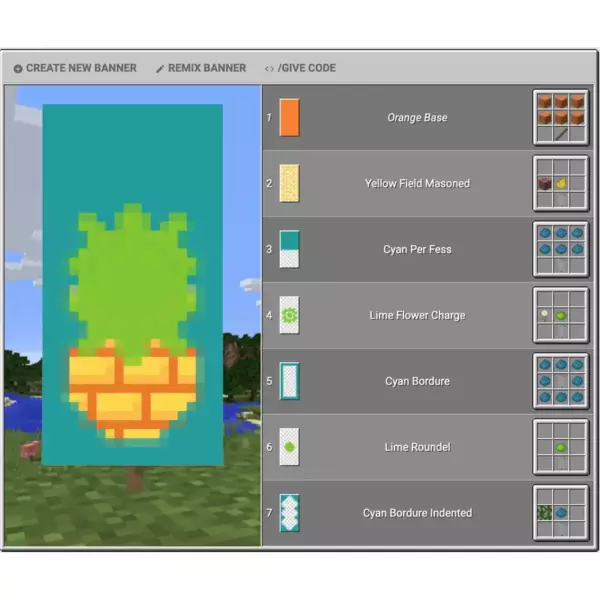The image size is (600, 600).
Task: Select the Cyan Bordure pattern thumbnail
Action: click(289, 381)
